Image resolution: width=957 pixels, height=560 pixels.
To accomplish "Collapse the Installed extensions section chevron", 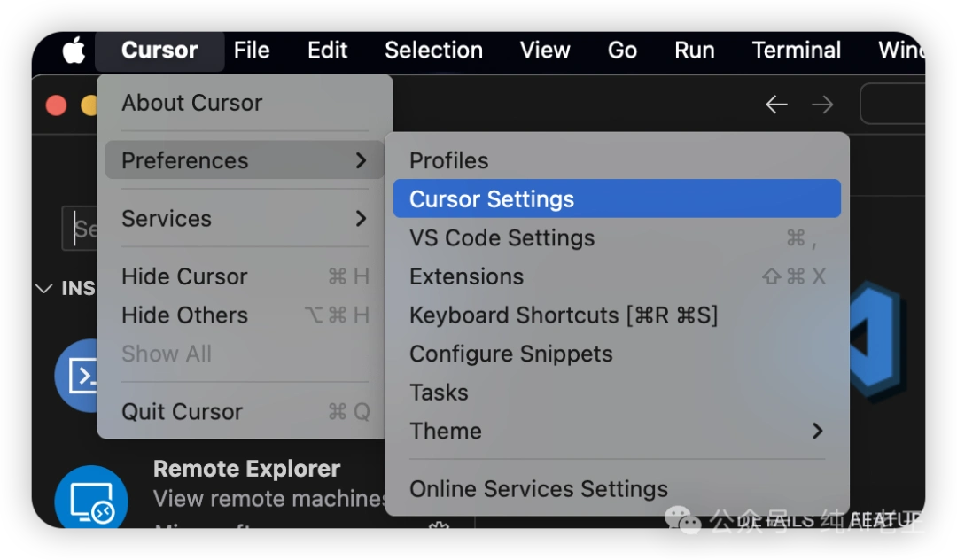I will 43,289.
